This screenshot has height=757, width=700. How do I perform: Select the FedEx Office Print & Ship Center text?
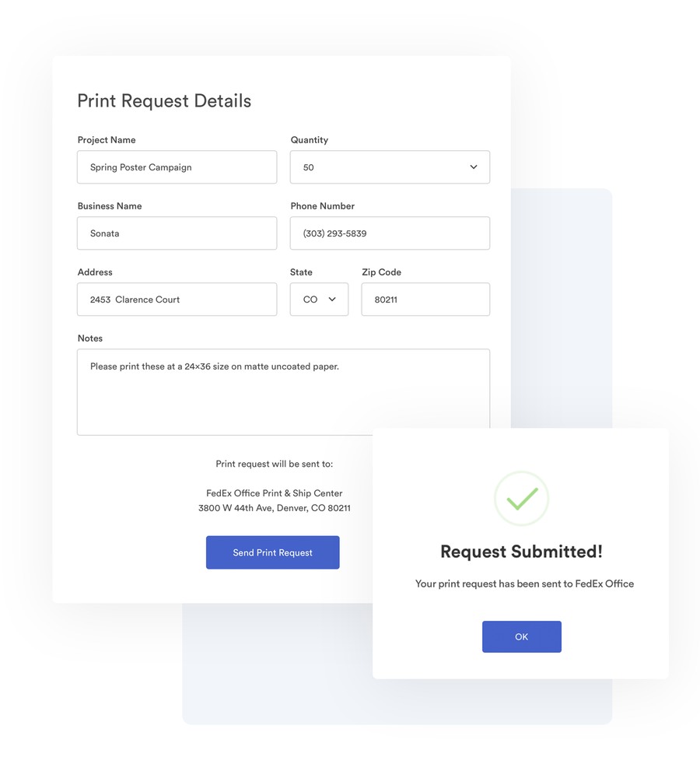point(275,493)
